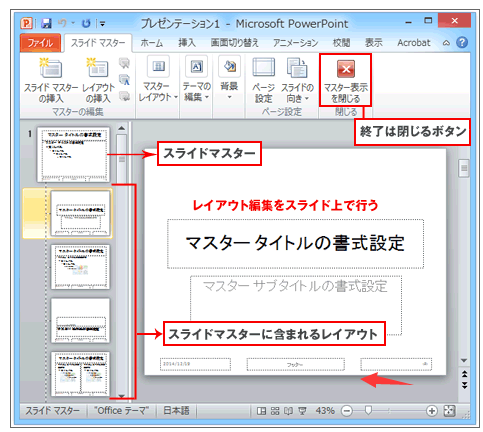
Task: Click the Redo icon in quick access toolbar
Action: click(86, 23)
